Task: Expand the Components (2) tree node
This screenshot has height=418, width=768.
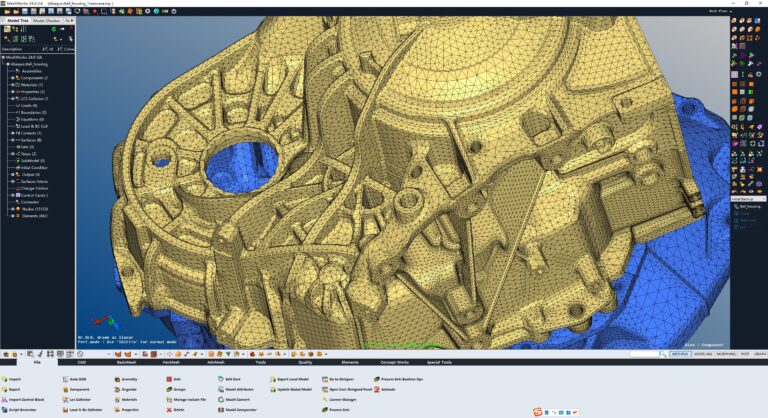Action: pos(13,78)
